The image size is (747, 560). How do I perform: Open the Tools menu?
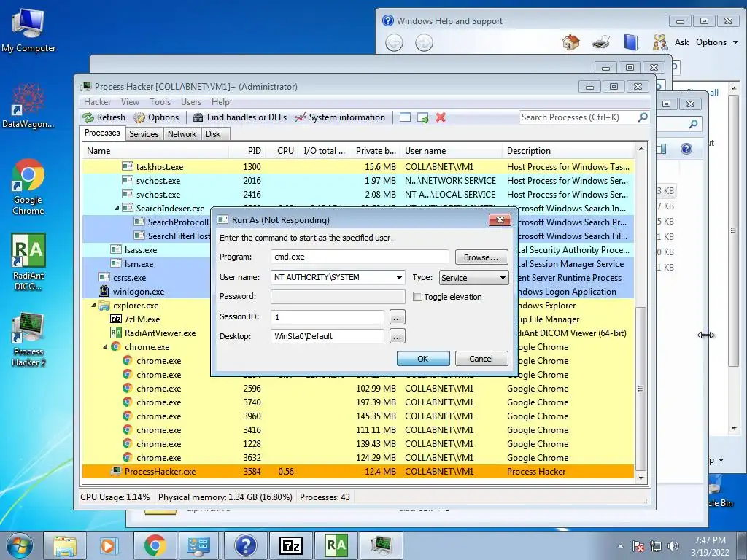tap(160, 102)
